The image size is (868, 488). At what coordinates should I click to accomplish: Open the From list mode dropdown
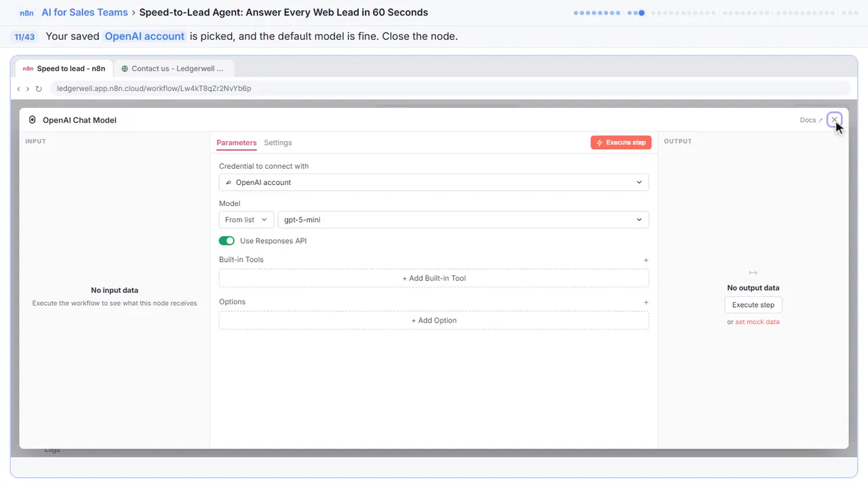tap(246, 220)
